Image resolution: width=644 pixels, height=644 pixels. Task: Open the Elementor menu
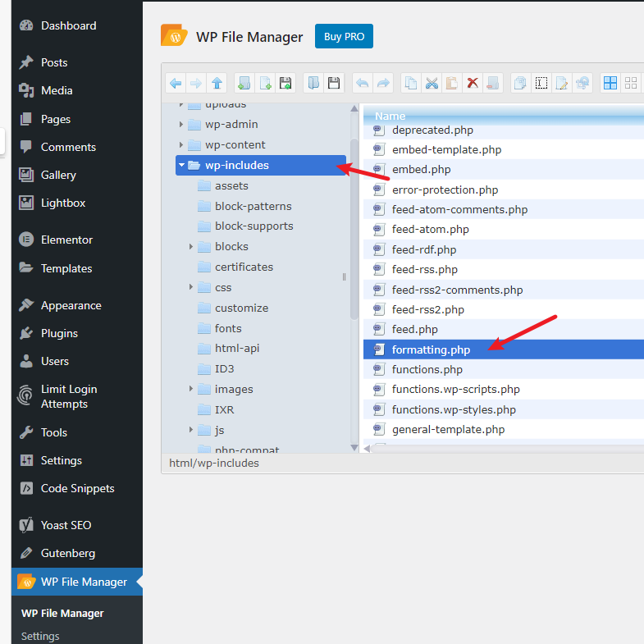coord(77,240)
